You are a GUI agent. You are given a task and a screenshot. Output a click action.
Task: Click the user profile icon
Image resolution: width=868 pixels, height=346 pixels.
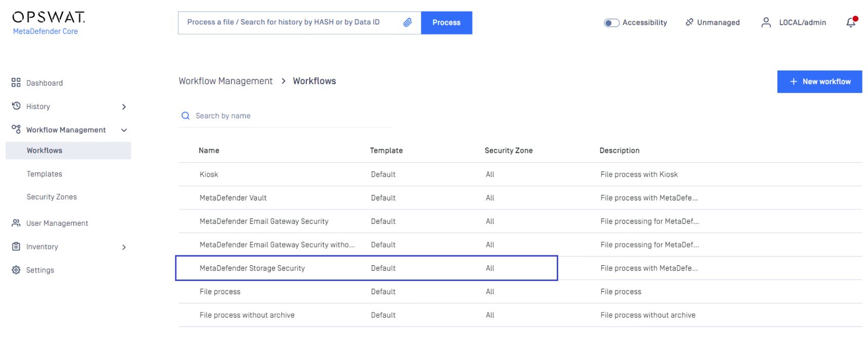pyautogui.click(x=766, y=22)
